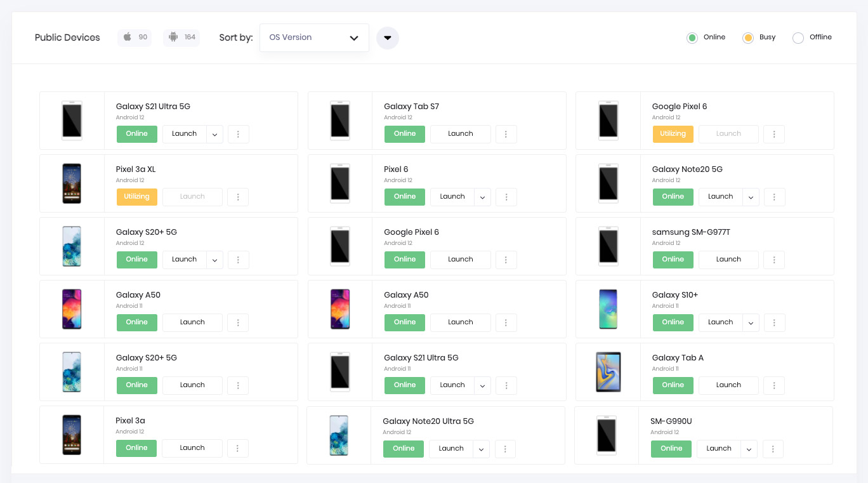Click the Galaxy S10+ device thumbnail
Screen dimensions: 868x483
608,309
